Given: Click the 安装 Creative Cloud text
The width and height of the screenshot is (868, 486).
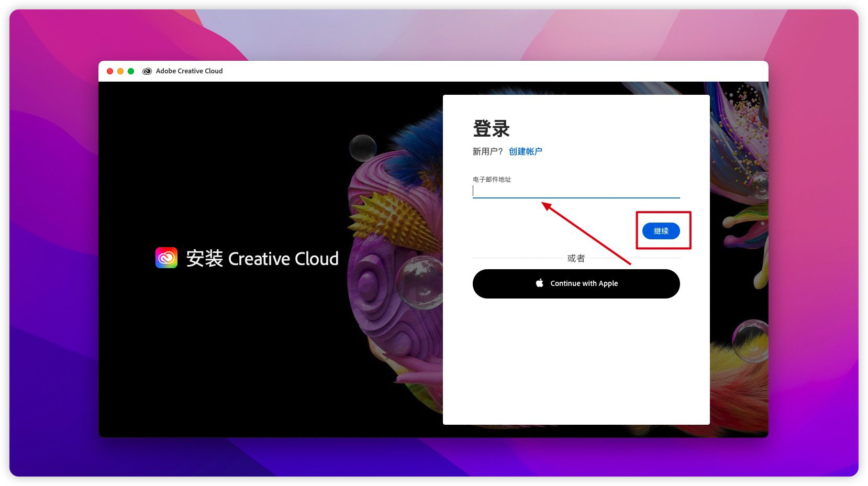Looking at the screenshot, I should tap(262, 258).
